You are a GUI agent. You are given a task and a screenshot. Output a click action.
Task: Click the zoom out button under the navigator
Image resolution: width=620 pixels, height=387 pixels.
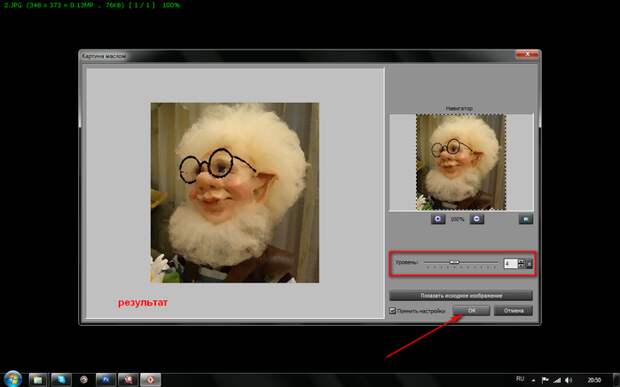tap(476, 219)
